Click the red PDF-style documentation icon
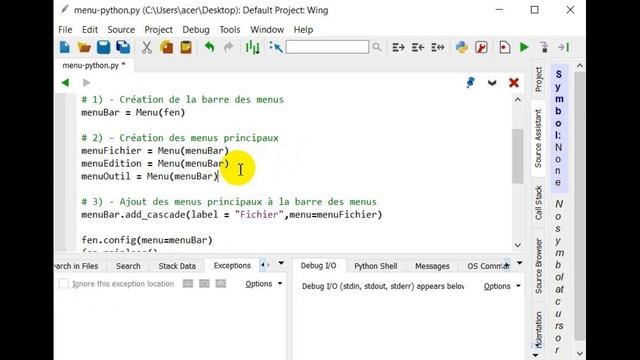 point(481,47)
